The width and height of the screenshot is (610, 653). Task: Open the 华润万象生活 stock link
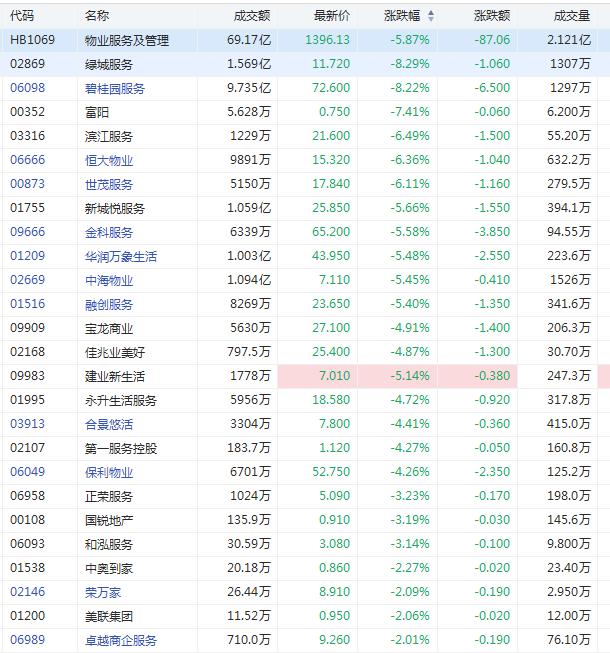[121, 256]
